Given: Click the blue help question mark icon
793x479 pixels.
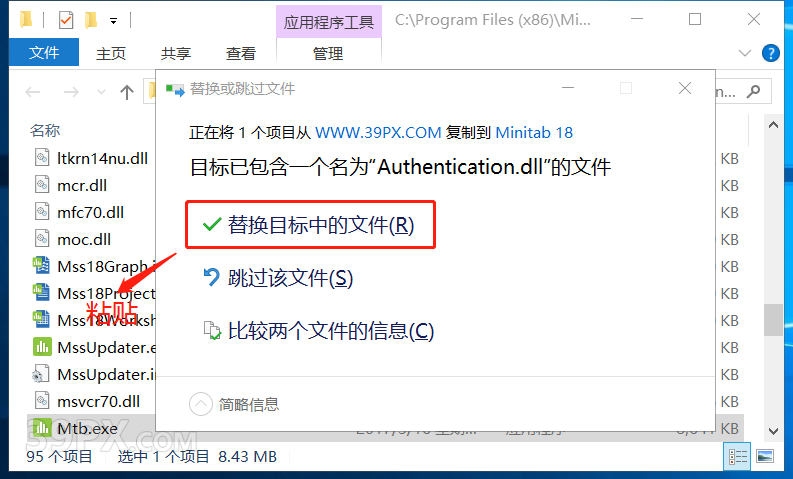Looking at the screenshot, I should point(770,53).
